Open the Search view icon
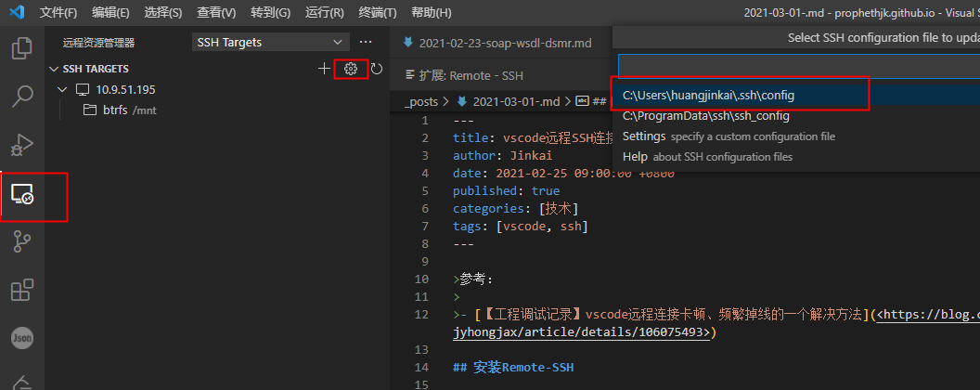Image resolution: width=980 pixels, height=390 pixels. [22, 97]
